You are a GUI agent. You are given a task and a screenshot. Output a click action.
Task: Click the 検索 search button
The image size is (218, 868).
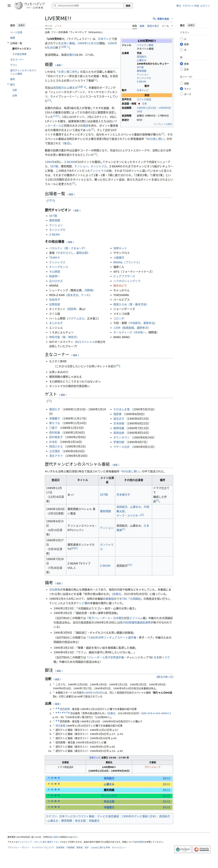(128, 5)
